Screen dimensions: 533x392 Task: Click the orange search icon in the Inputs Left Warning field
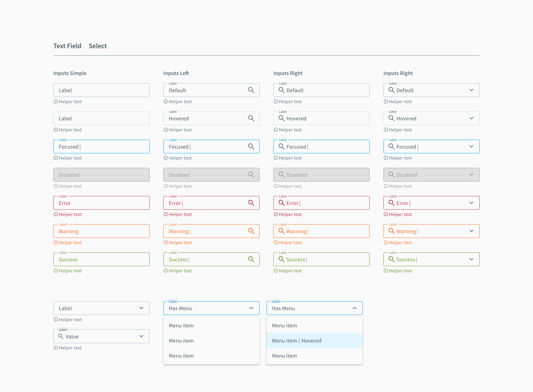click(251, 231)
